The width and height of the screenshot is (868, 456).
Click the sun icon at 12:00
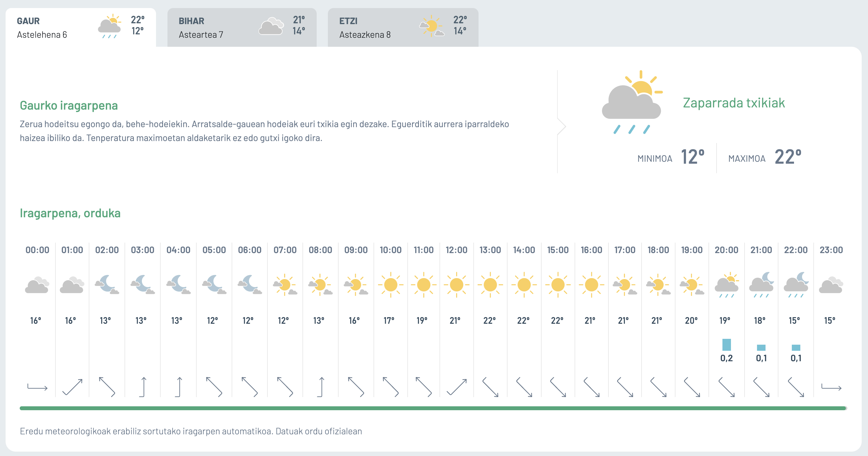[x=457, y=285]
